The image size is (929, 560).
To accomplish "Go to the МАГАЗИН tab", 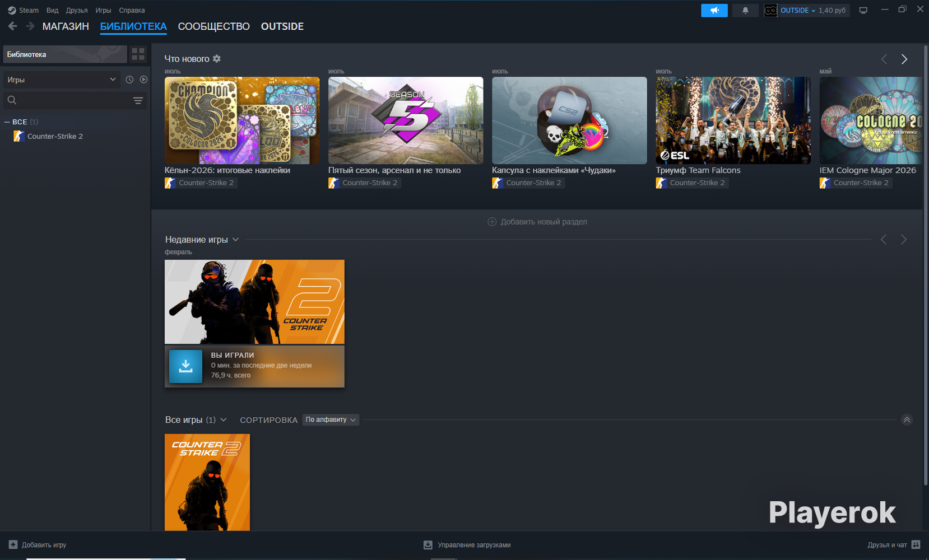I will [x=66, y=26].
